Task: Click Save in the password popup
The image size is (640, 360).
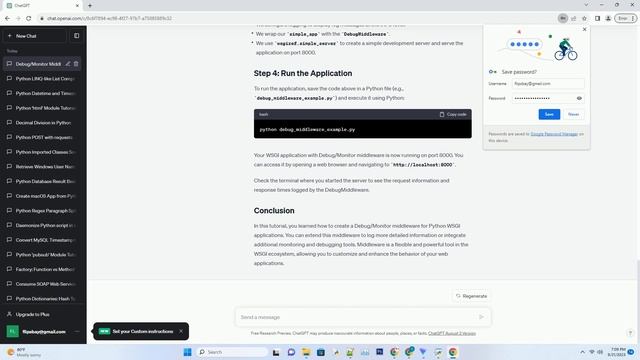Action: [x=549, y=114]
